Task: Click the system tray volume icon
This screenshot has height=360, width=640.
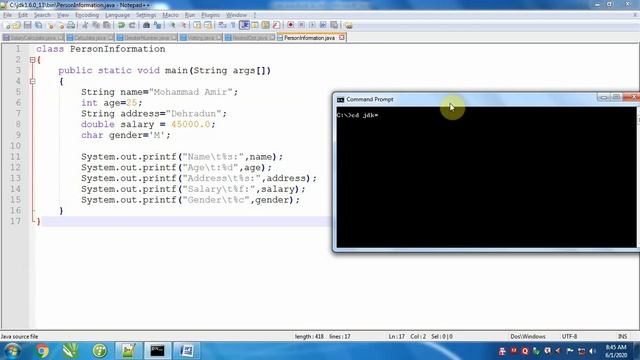Action: pyautogui.click(x=592, y=351)
